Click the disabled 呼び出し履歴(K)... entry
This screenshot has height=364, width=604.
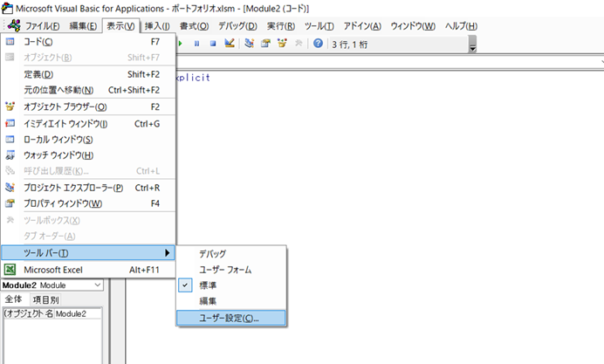click(88, 171)
